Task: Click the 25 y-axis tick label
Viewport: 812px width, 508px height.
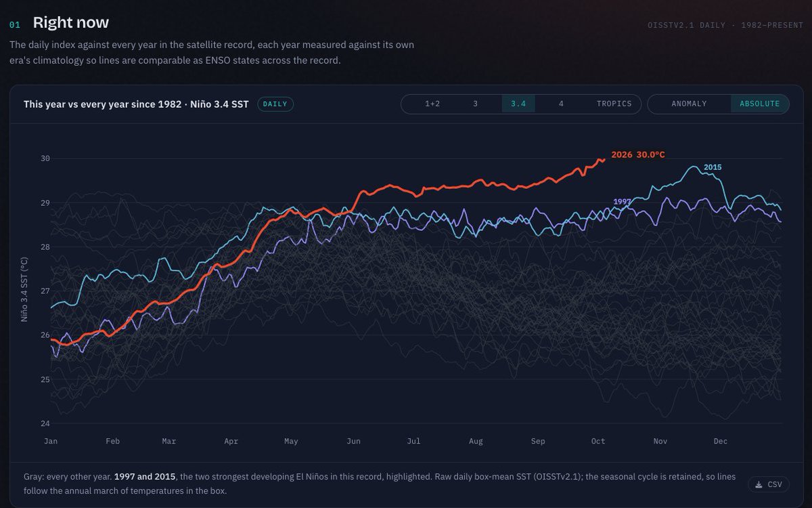Action: tap(45, 379)
